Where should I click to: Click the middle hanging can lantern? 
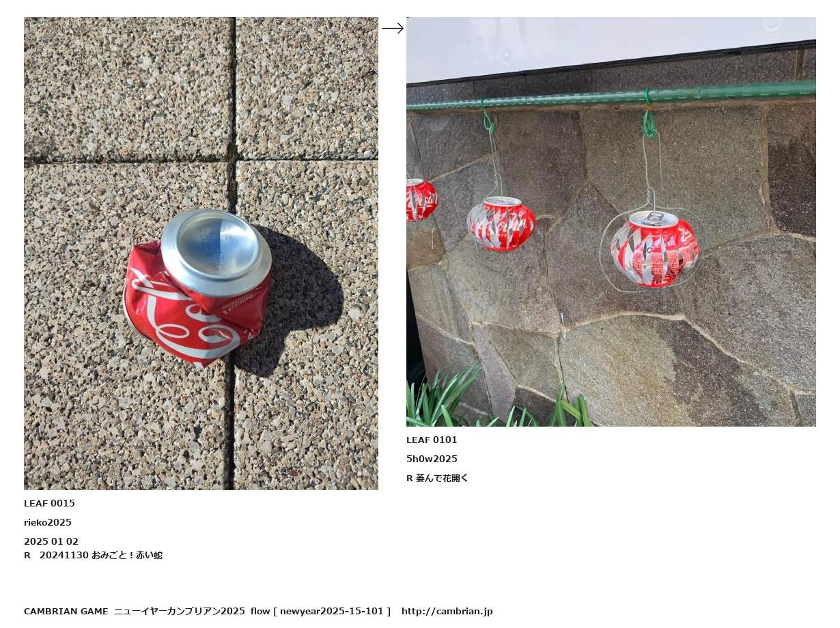click(x=501, y=224)
